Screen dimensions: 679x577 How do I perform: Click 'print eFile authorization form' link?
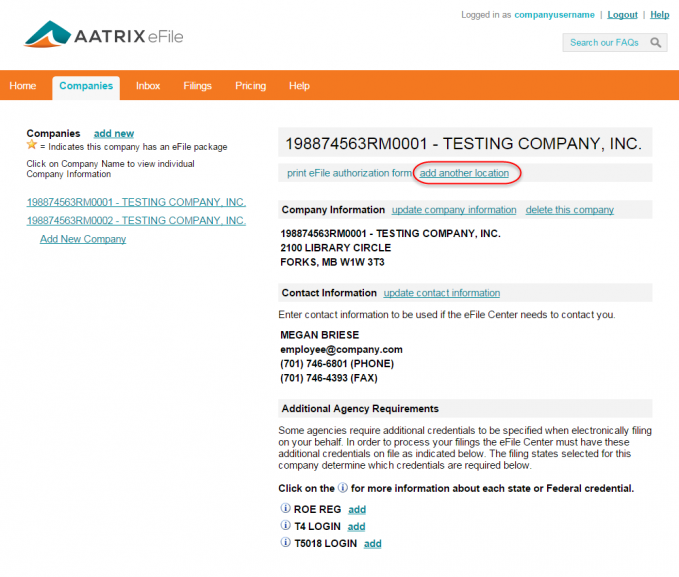point(349,173)
